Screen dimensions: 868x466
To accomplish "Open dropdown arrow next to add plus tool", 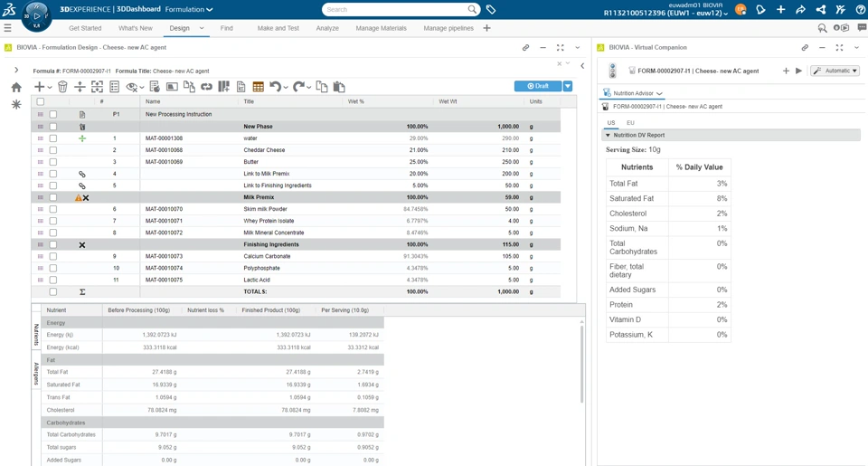I will 49,88.
